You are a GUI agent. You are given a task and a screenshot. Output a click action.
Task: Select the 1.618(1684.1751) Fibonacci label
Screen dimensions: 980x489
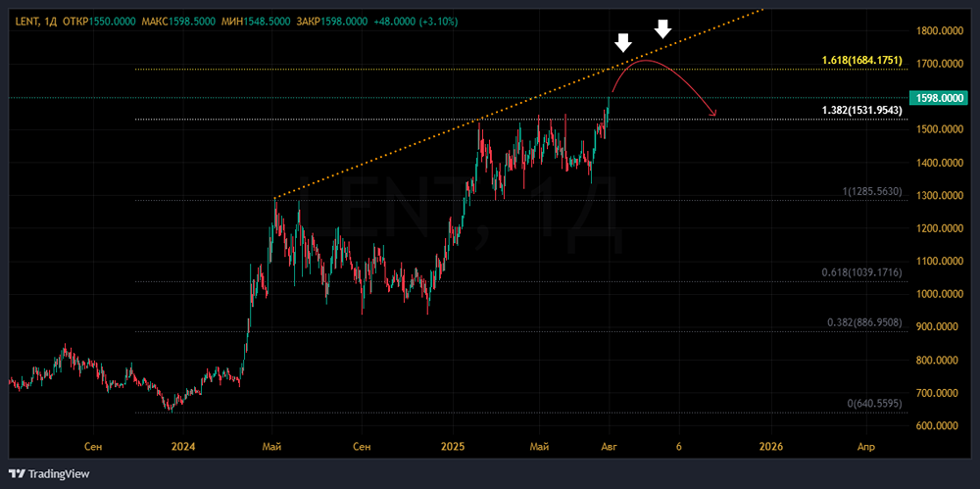pyautogui.click(x=861, y=61)
